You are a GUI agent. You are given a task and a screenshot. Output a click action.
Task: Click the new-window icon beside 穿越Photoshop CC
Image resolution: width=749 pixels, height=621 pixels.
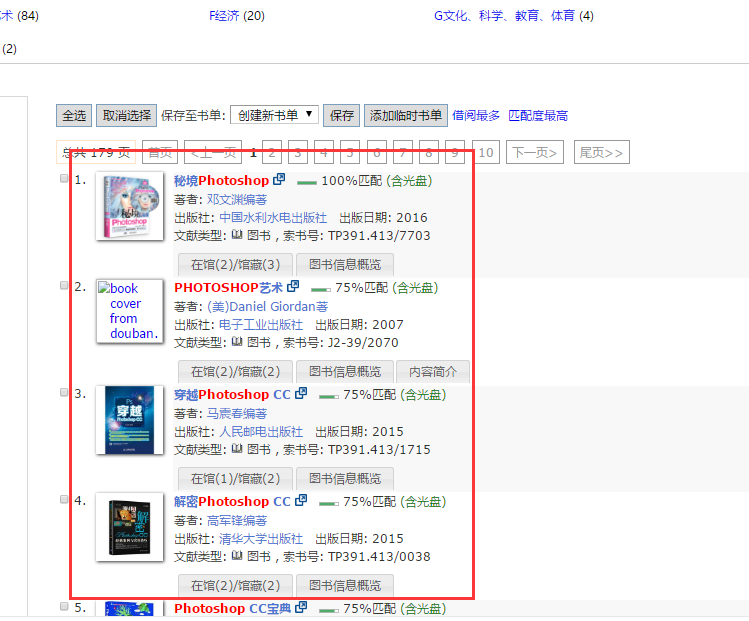(x=301, y=394)
